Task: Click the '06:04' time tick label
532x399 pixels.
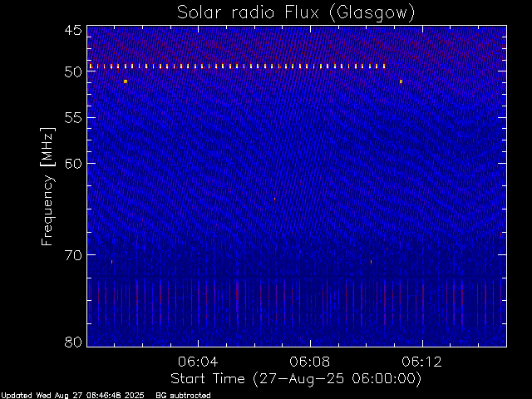Action: pyautogui.click(x=198, y=362)
